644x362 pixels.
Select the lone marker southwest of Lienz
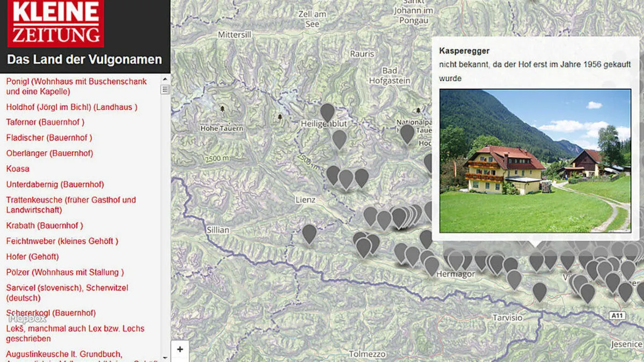(x=309, y=233)
